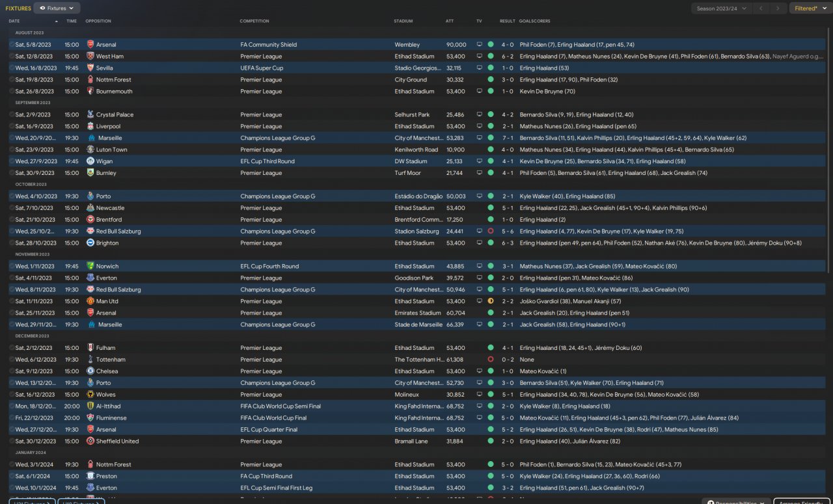Click the Man Utd club badge
Screen dimensions: 833x504
[90, 302]
